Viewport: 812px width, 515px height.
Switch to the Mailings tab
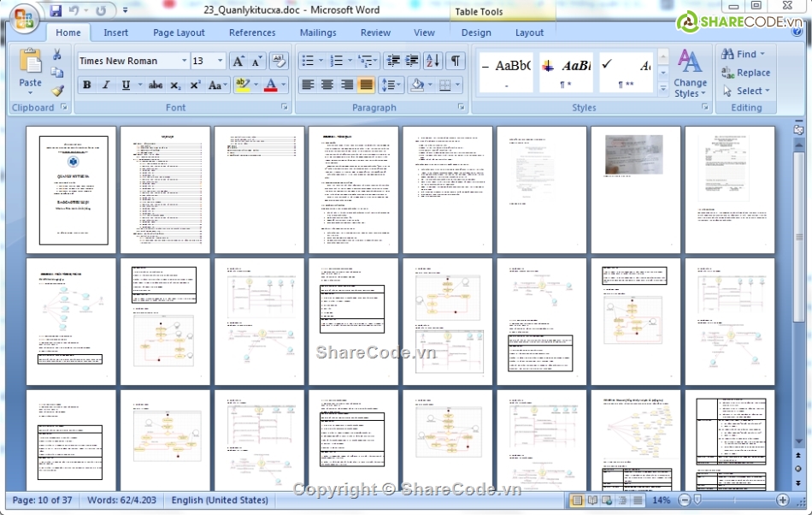[318, 33]
